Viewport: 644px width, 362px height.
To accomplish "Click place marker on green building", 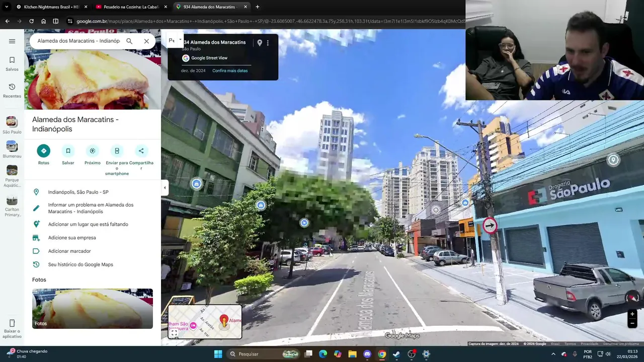I will [x=197, y=184].
